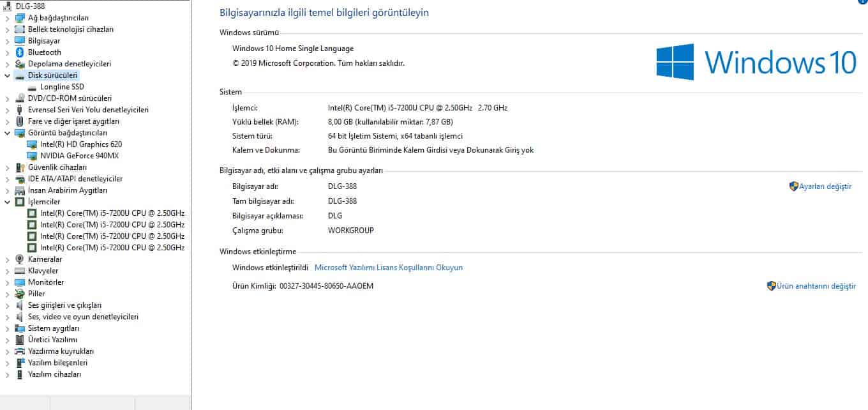Click the Ağ bağdaştırıcıları network adapter icon
The image size is (868, 410).
coord(20,18)
